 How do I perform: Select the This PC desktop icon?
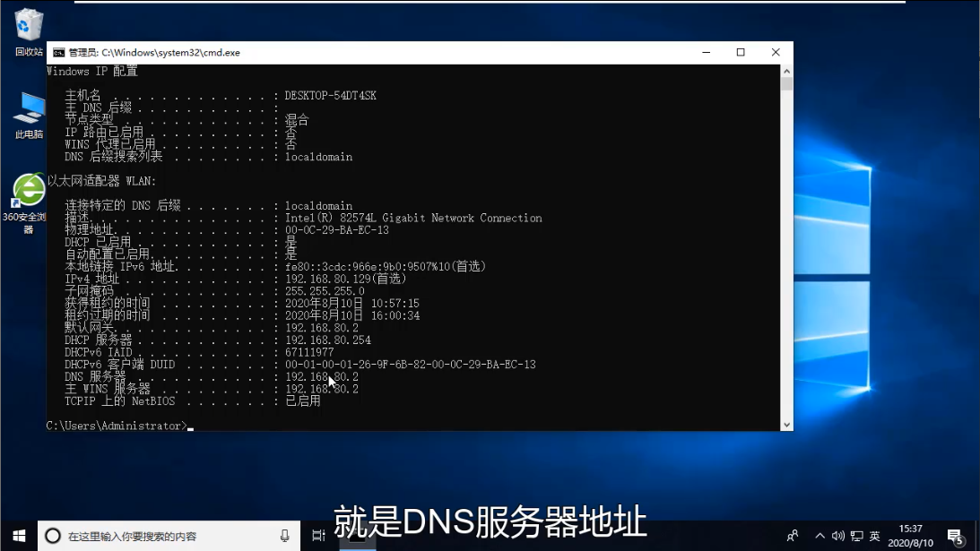(29, 116)
